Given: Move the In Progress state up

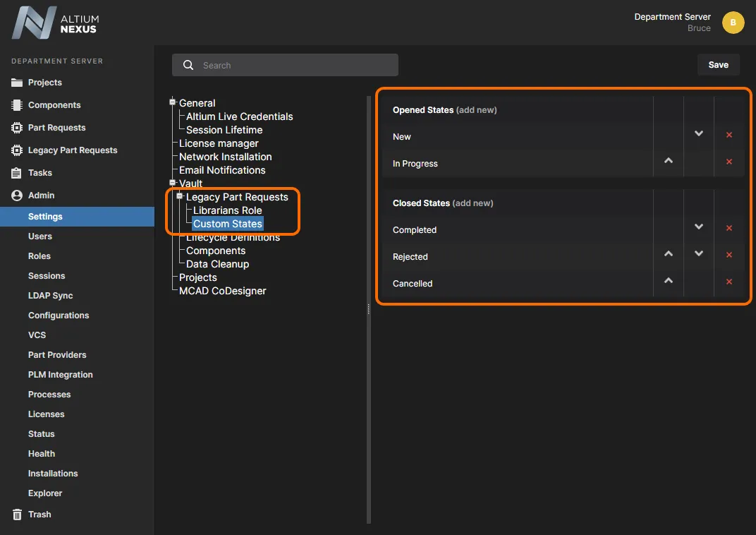Looking at the screenshot, I should click(x=669, y=161).
